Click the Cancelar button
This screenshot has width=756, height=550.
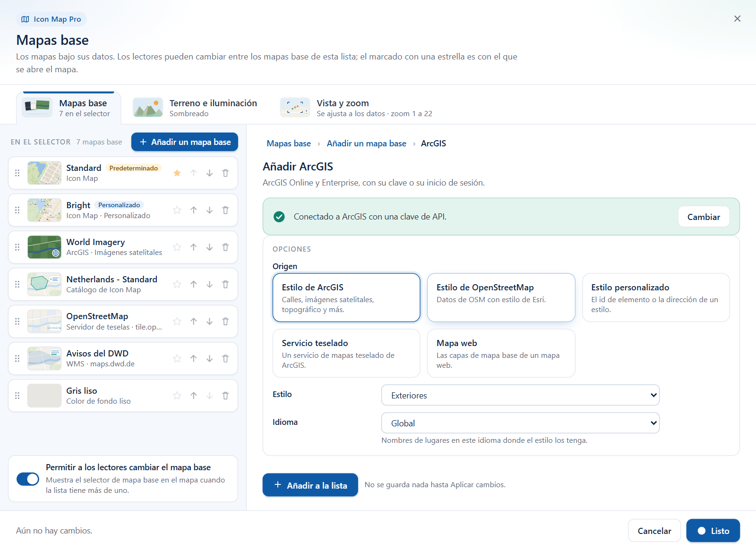tap(654, 531)
